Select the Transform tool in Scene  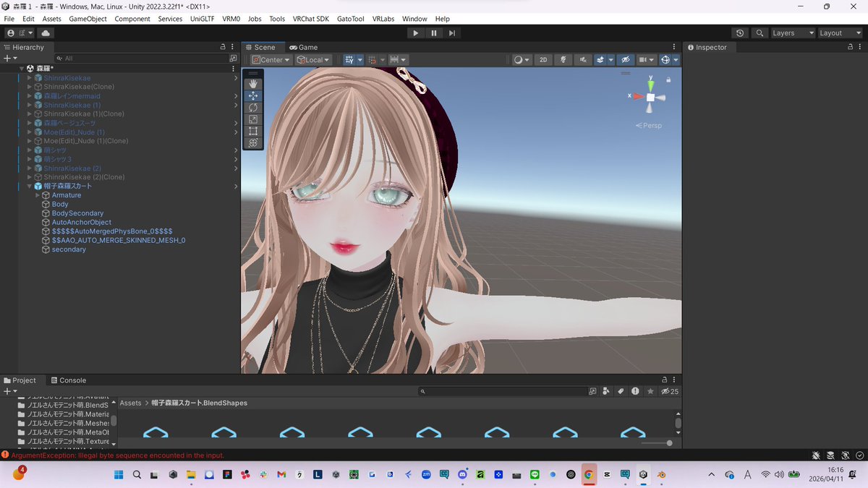pos(253,143)
